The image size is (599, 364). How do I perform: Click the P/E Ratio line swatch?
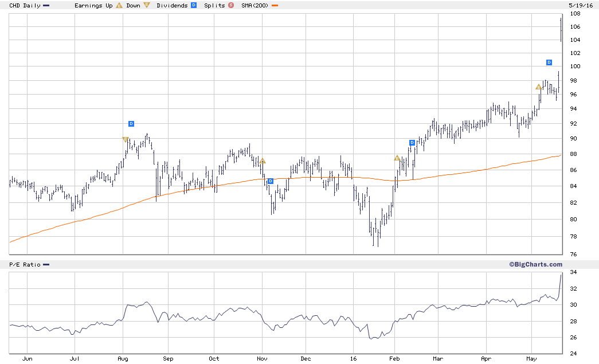coord(46,265)
